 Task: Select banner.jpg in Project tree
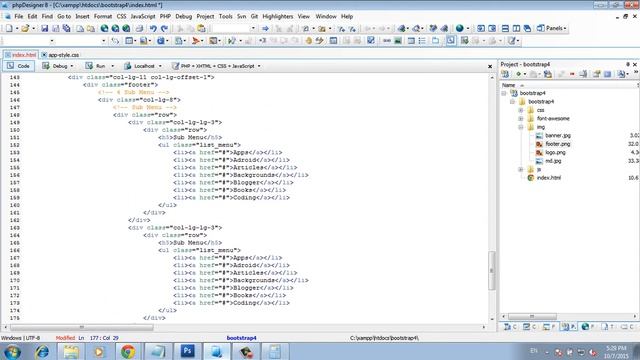coord(558,136)
